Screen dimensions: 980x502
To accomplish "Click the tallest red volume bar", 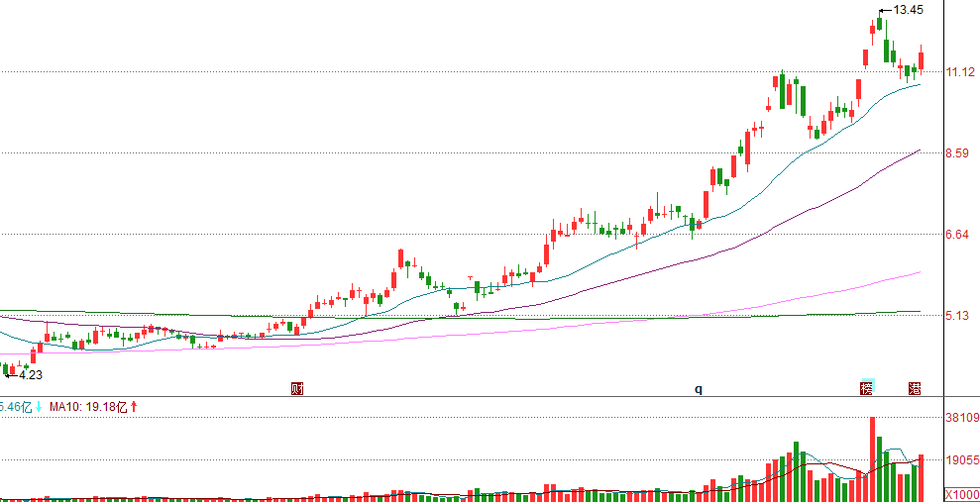I will [x=873, y=458].
